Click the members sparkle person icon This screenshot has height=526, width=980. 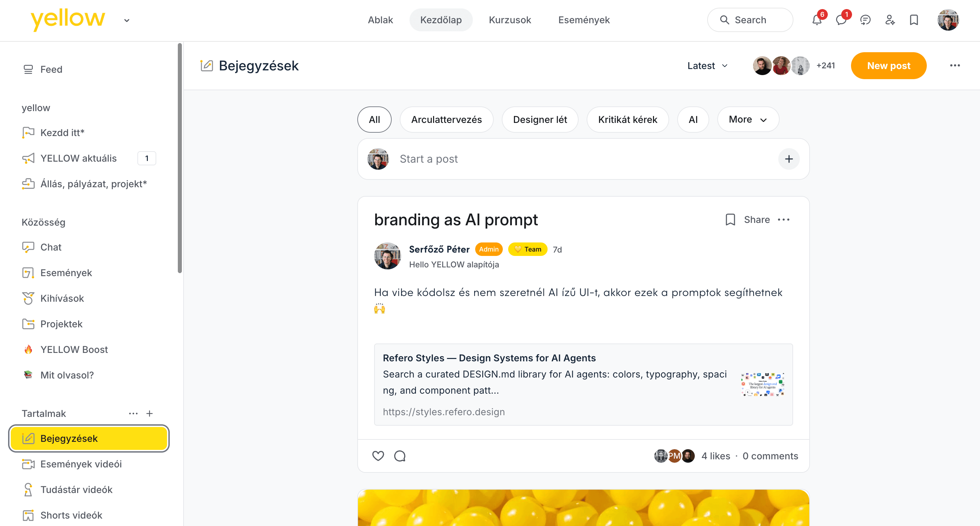pos(890,20)
